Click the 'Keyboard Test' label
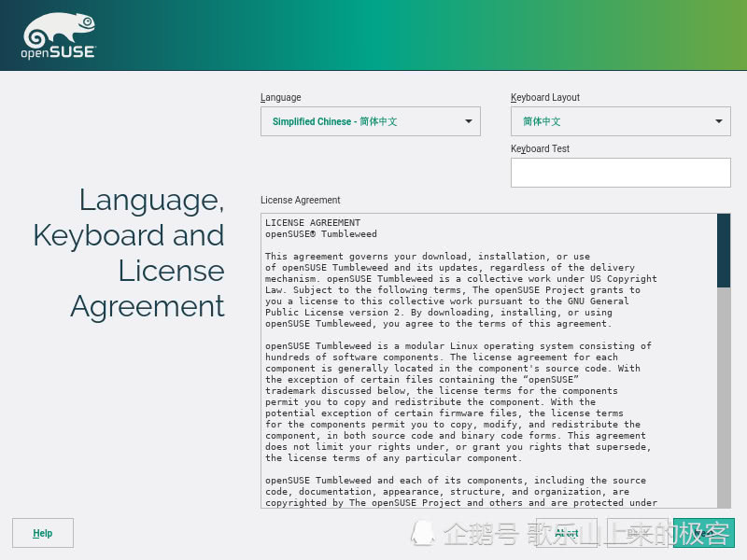 point(540,148)
